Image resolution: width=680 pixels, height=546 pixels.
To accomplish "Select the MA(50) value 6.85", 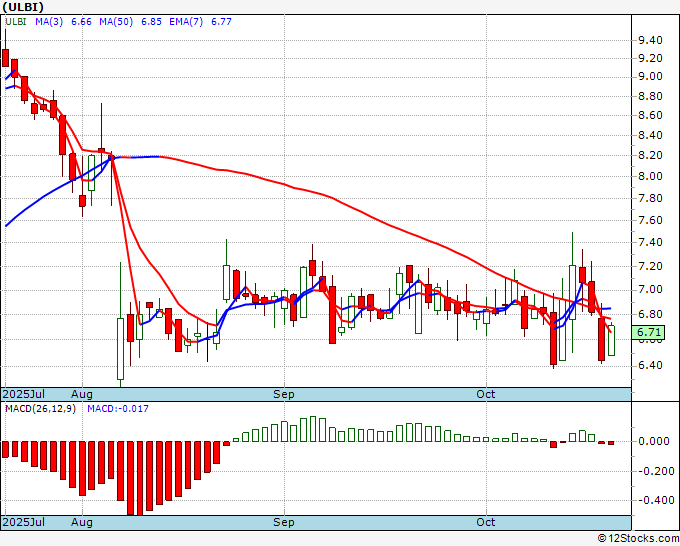I will [151, 22].
